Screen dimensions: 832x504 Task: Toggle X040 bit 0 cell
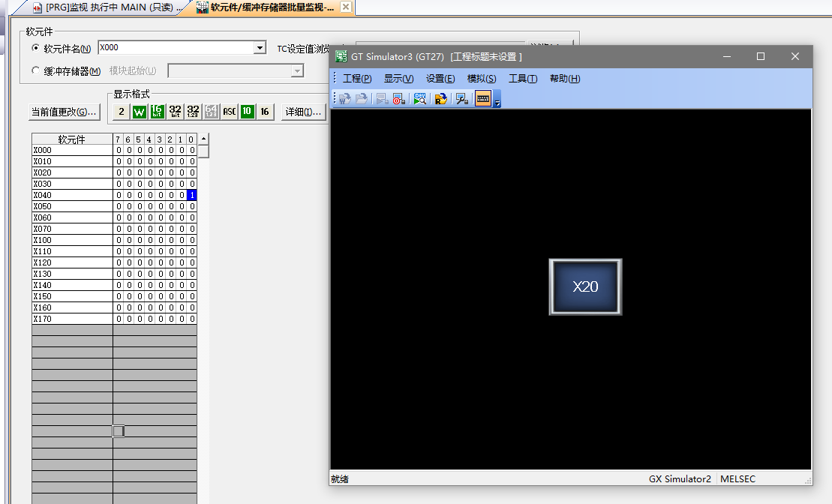coord(191,195)
